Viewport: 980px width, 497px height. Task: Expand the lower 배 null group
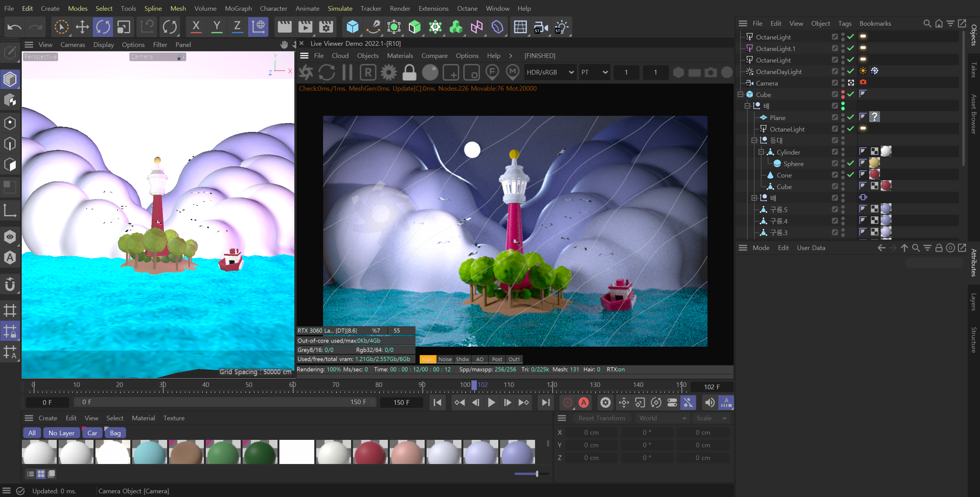click(754, 198)
